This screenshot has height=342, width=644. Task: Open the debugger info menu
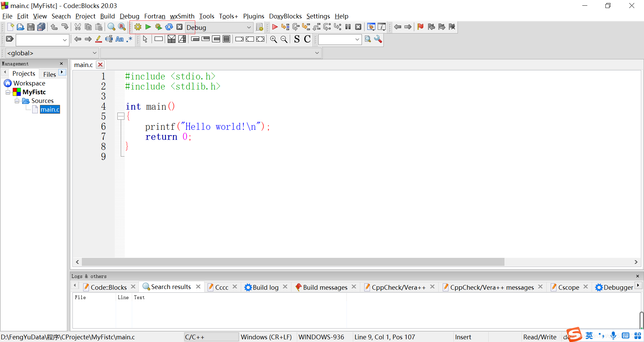pyautogui.click(x=382, y=27)
